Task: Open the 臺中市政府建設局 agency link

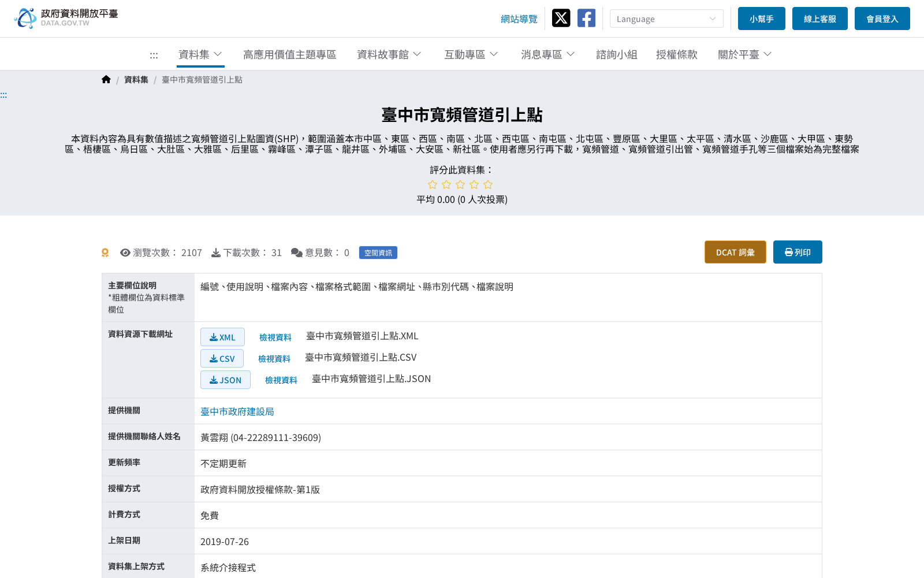Action: pyautogui.click(x=237, y=412)
